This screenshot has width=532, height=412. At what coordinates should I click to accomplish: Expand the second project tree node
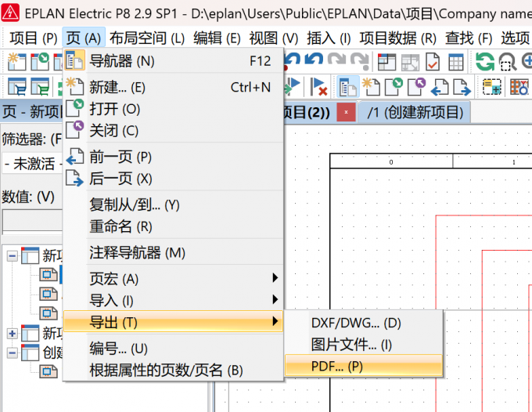13,334
